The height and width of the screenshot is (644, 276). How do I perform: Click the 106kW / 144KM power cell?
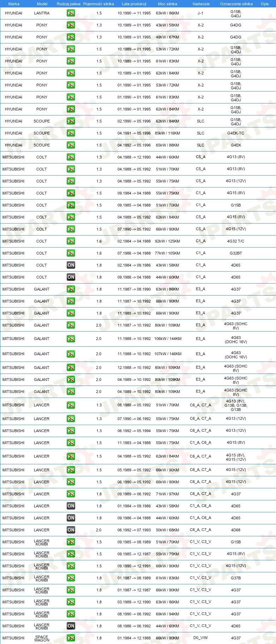coord(168,339)
